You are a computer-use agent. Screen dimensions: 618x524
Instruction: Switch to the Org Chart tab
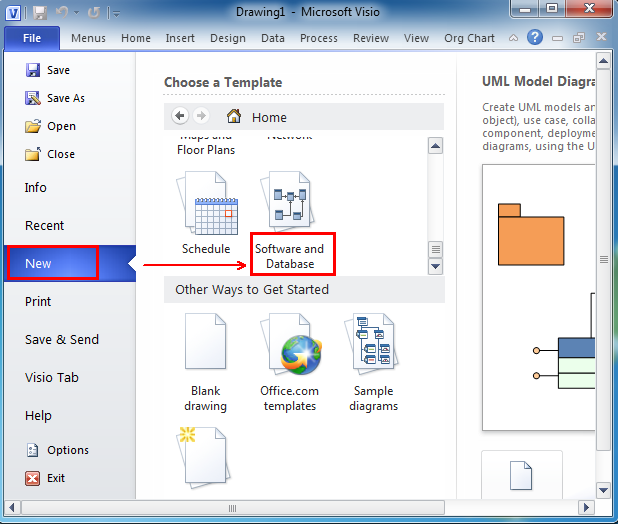pyautogui.click(x=469, y=38)
